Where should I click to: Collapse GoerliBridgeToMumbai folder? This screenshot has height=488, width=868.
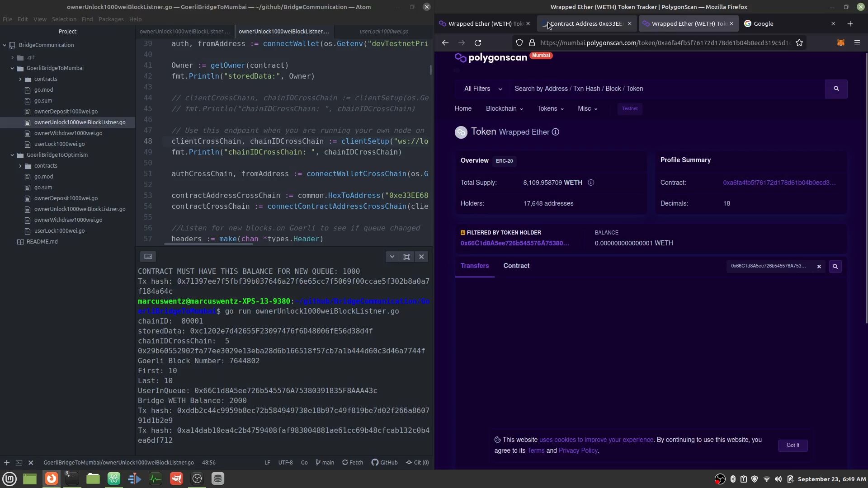coord(13,68)
